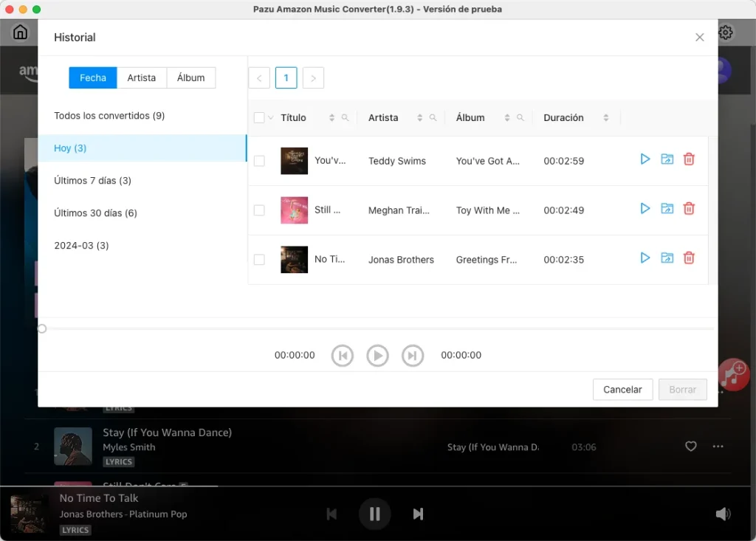Favorite Stay (If You Wanna Dance) with heart toggle
The height and width of the screenshot is (541, 756).
coord(691,447)
